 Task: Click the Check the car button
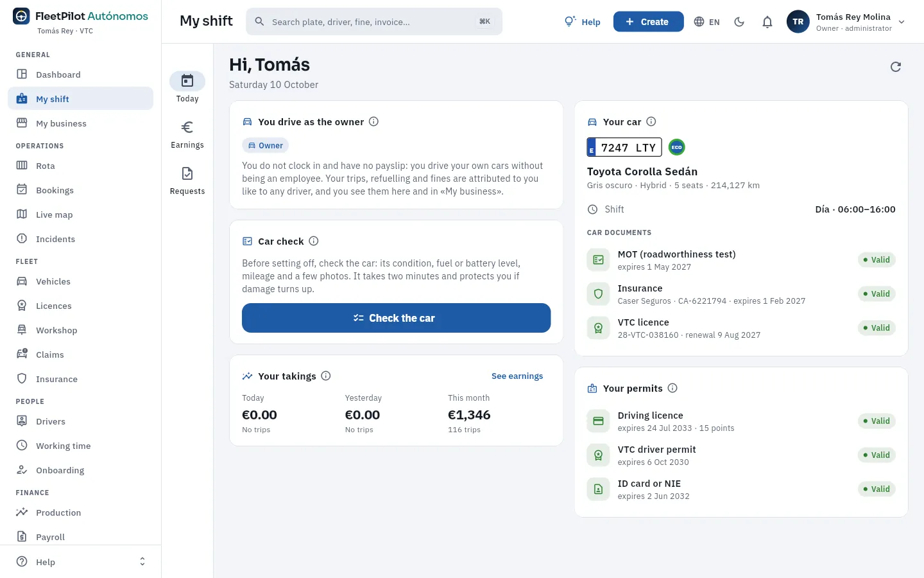396,318
